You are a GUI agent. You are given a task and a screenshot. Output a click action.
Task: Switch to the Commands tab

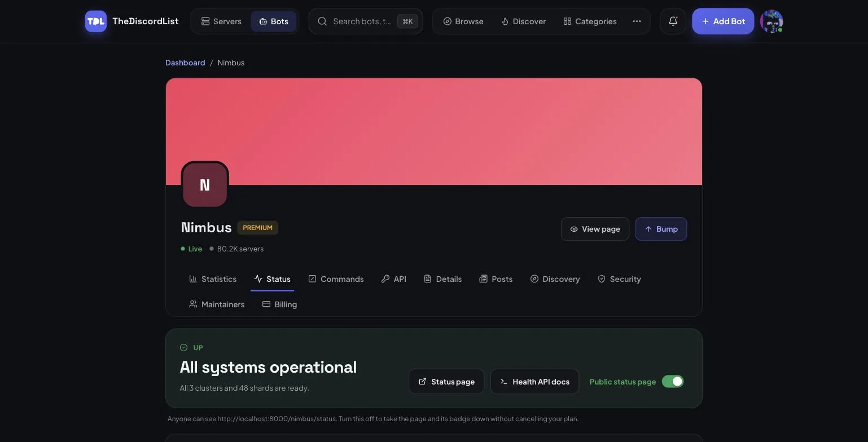click(x=336, y=279)
